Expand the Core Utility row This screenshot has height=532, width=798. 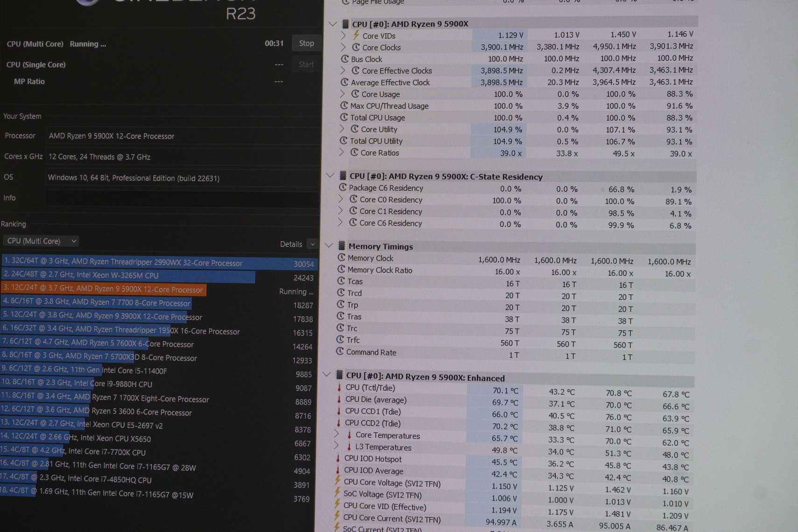(342, 129)
